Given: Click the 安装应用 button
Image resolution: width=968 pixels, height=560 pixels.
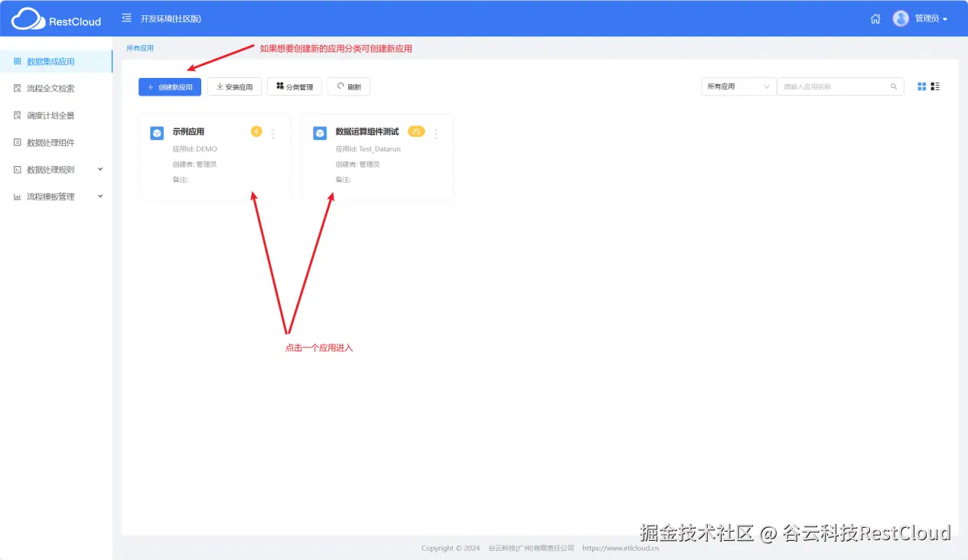Looking at the screenshot, I should pos(234,86).
